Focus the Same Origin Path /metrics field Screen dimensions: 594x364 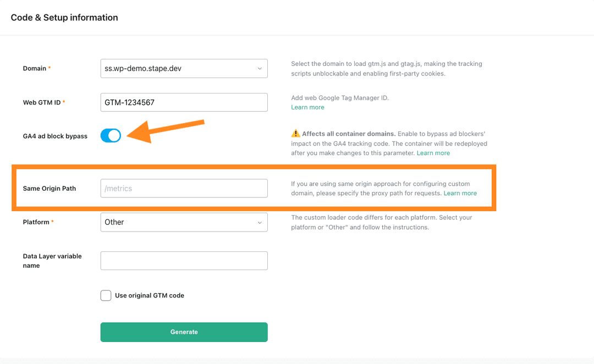pos(184,188)
